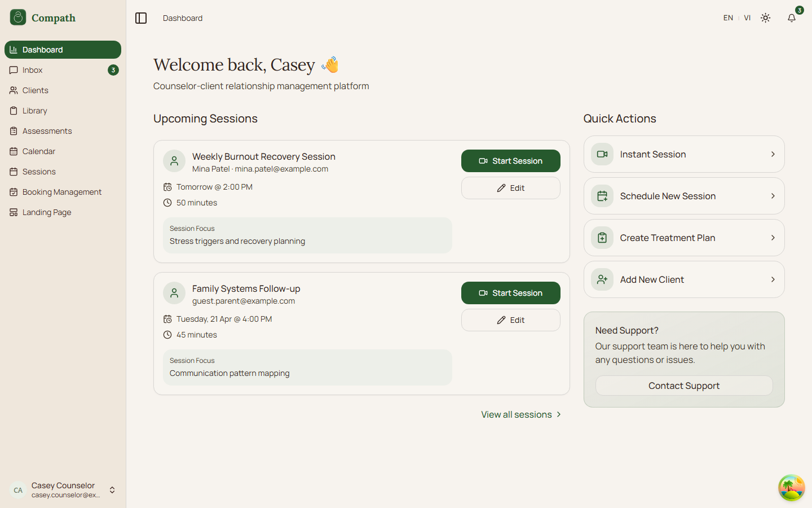Follow the View all sessions arrow
Viewport: 812px width, 508px height.
[x=559, y=414]
